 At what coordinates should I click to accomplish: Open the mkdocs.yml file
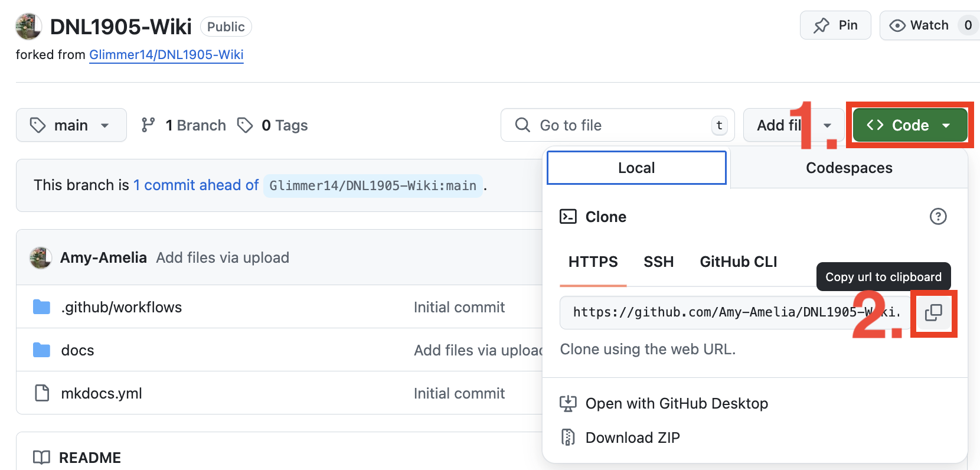coord(101,393)
